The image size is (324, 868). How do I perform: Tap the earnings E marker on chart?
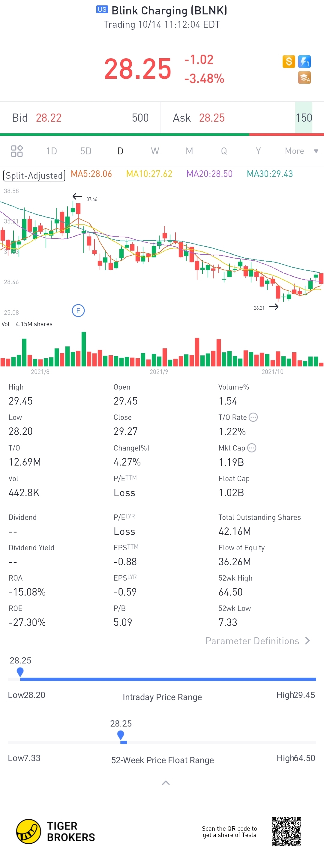click(78, 310)
